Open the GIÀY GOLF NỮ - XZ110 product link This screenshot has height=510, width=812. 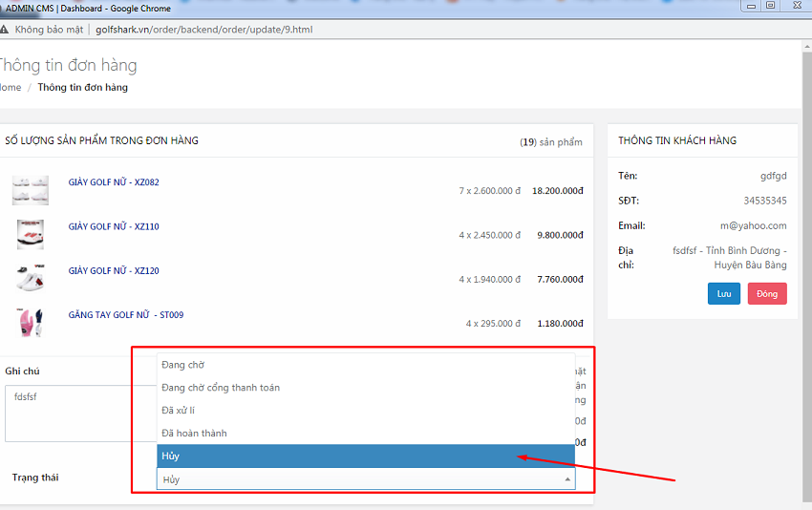pyautogui.click(x=114, y=226)
